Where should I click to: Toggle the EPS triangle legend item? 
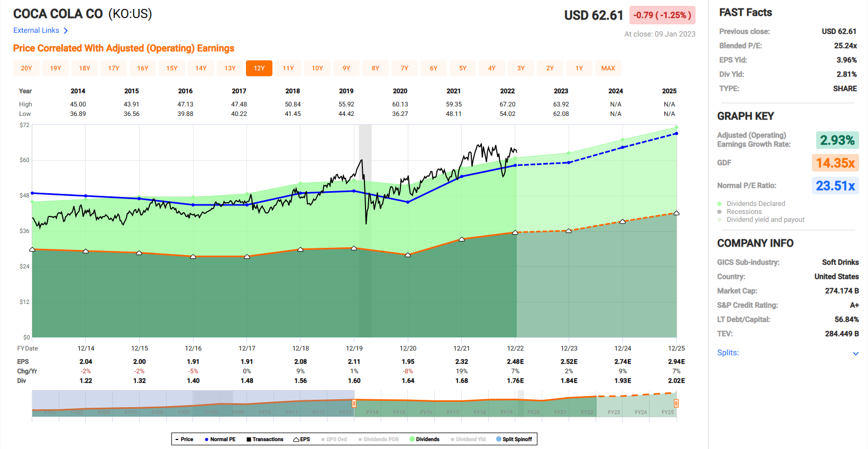pos(301,439)
